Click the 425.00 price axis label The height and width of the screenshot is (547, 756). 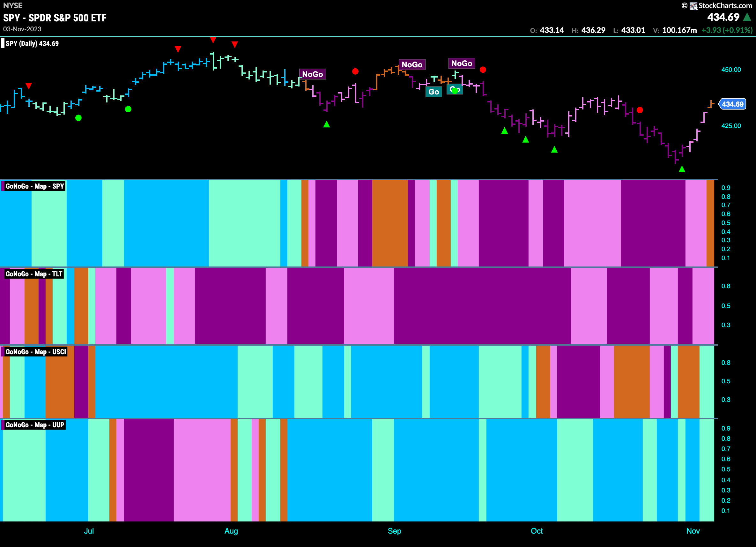pos(731,126)
